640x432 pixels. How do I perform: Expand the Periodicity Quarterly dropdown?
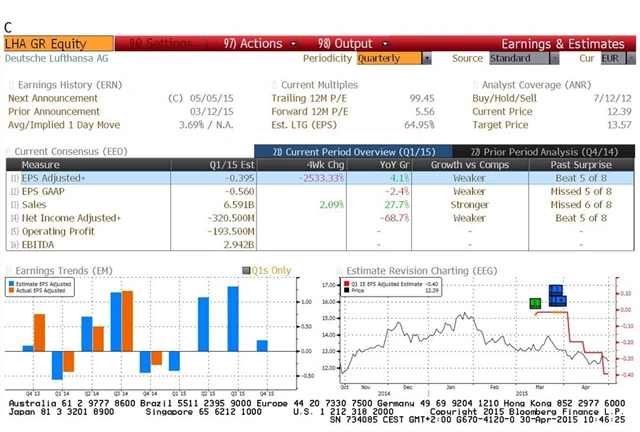(x=393, y=59)
